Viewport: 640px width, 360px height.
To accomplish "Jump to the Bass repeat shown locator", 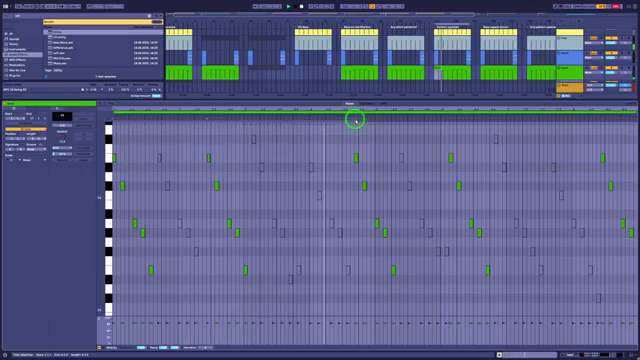I will (496, 27).
